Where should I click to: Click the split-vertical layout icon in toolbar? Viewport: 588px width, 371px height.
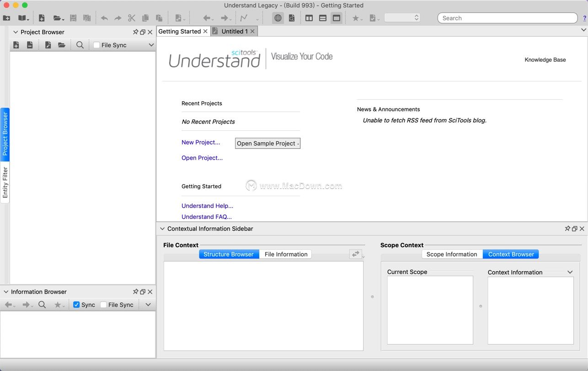(309, 18)
